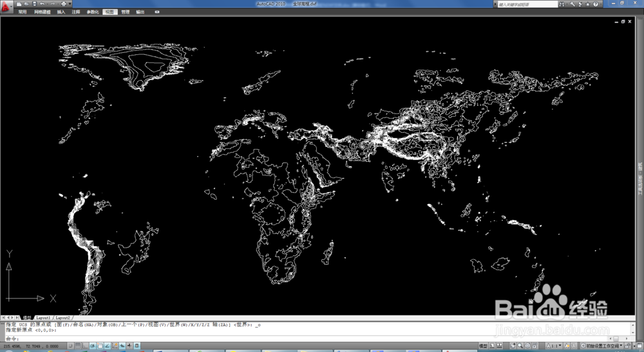Toggle Snap mode in status bar
Viewport: 644px width, 352px height.
70,346
